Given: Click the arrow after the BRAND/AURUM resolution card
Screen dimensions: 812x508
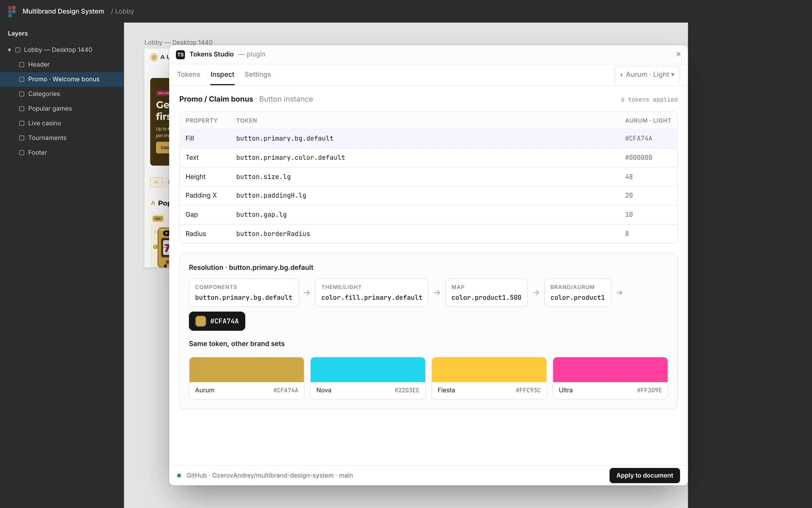Looking at the screenshot, I should [x=619, y=293].
